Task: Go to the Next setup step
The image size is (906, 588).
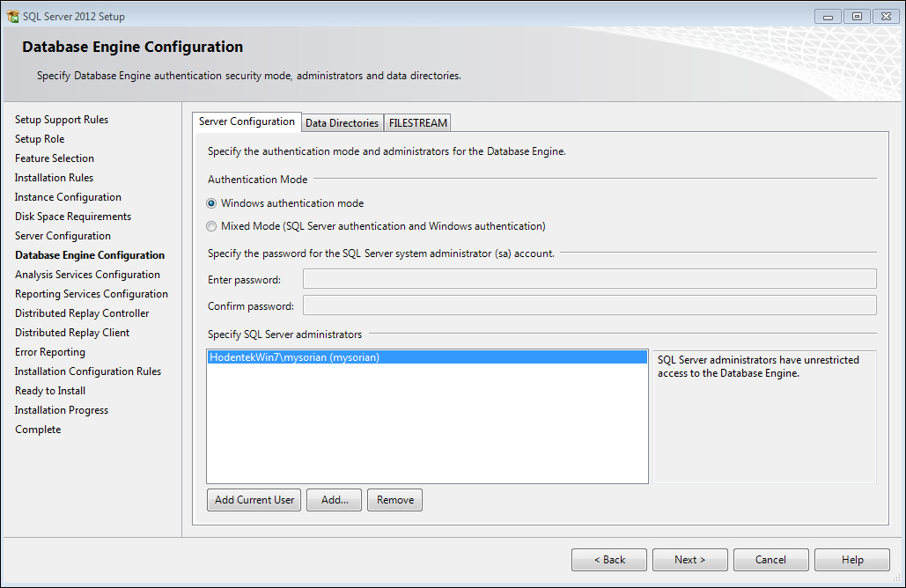Action: point(690,560)
